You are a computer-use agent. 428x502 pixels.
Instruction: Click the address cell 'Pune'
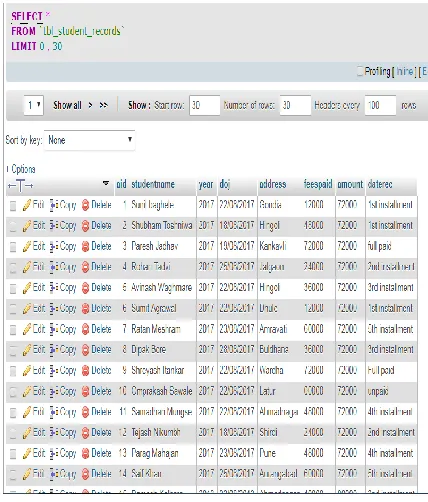tap(267, 453)
